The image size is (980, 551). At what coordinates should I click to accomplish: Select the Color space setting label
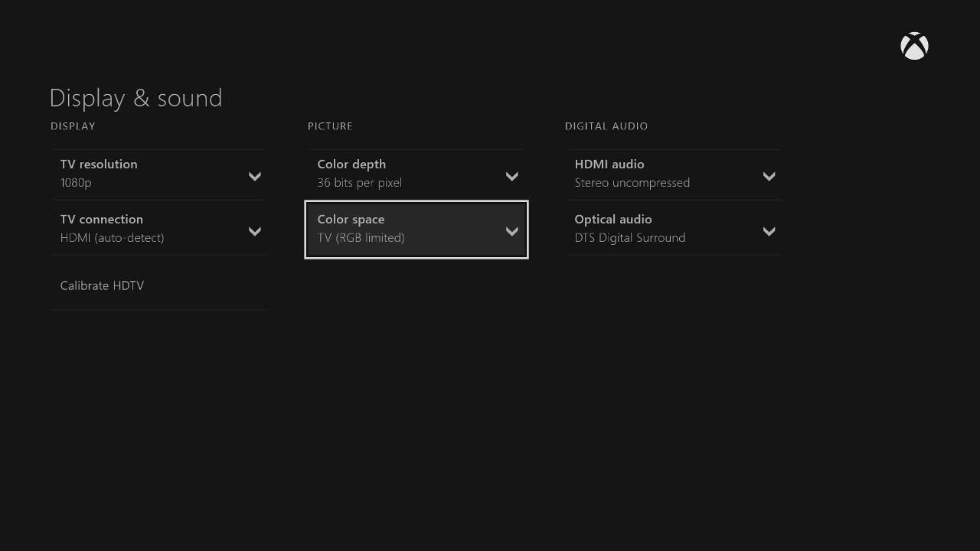(351, 219)
